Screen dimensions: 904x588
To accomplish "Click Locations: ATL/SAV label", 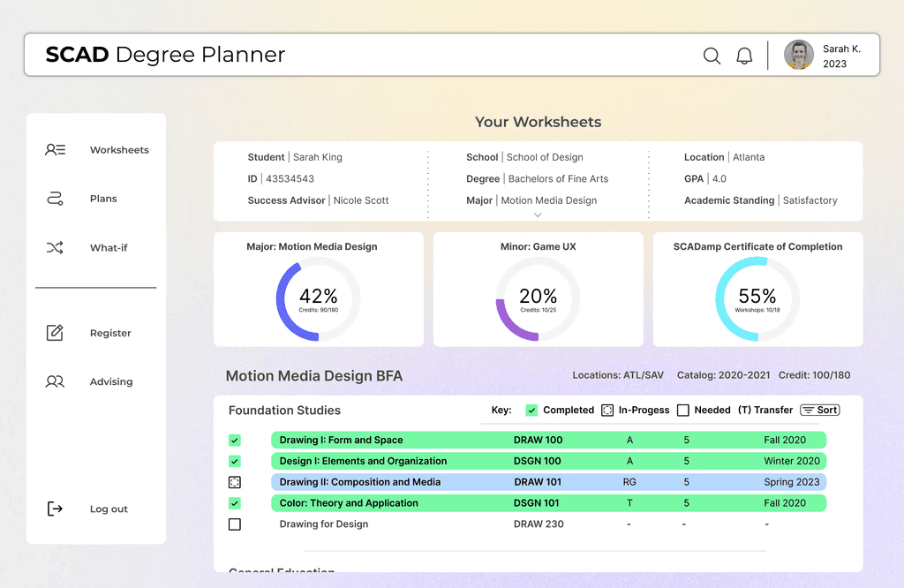I will pos(618,375).
